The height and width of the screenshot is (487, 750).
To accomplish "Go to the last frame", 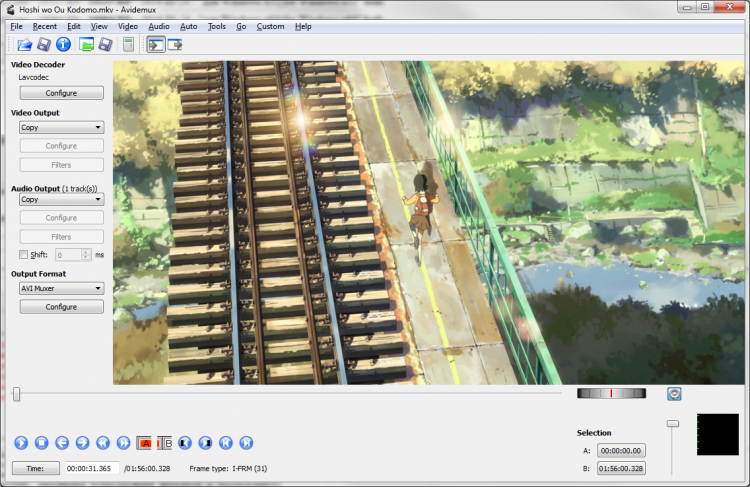I will pyautogui.click(x=246, y=443).
